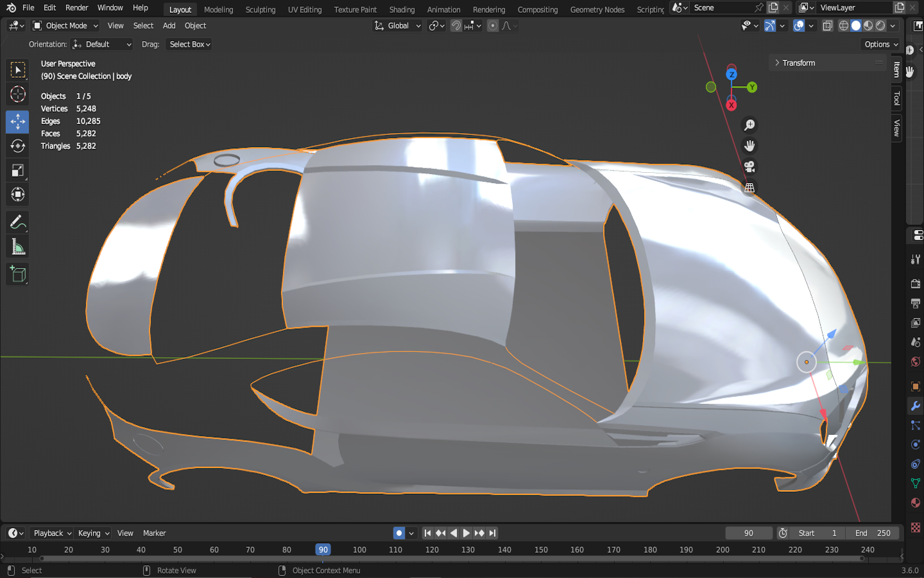
Task: Open the Render properties tab icon
Action: tap(916, 284)
